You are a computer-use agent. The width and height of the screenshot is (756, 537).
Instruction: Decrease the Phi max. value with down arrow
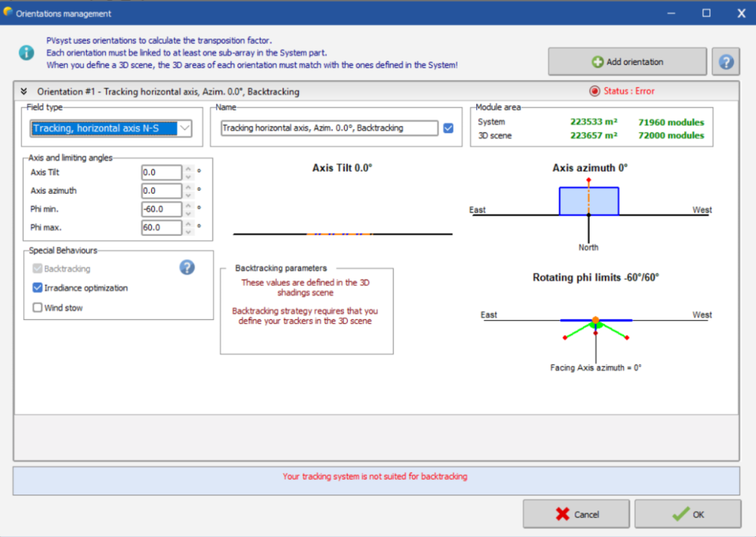pyautogui.click(x=187, y=231)
